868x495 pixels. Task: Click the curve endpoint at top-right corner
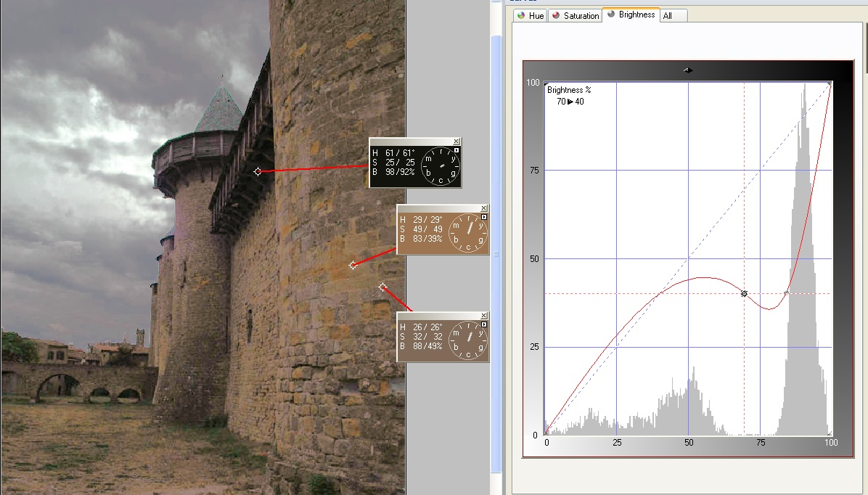pyautogui.click(x=830, y=83)
